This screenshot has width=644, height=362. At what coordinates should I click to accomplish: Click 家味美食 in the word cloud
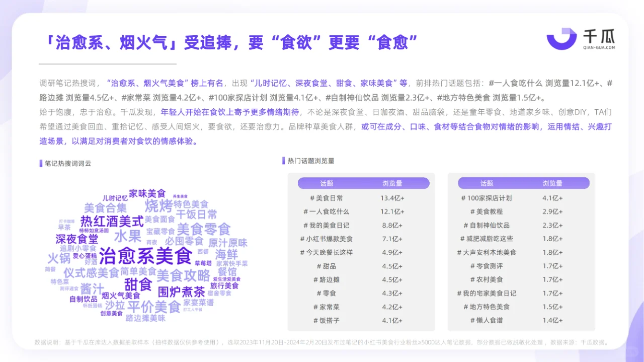[x=147, y=193]
